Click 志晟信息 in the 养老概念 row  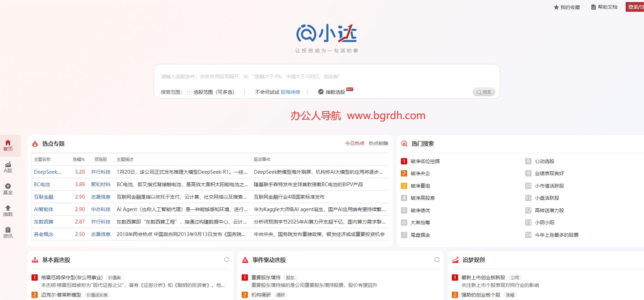coord(101,234)
